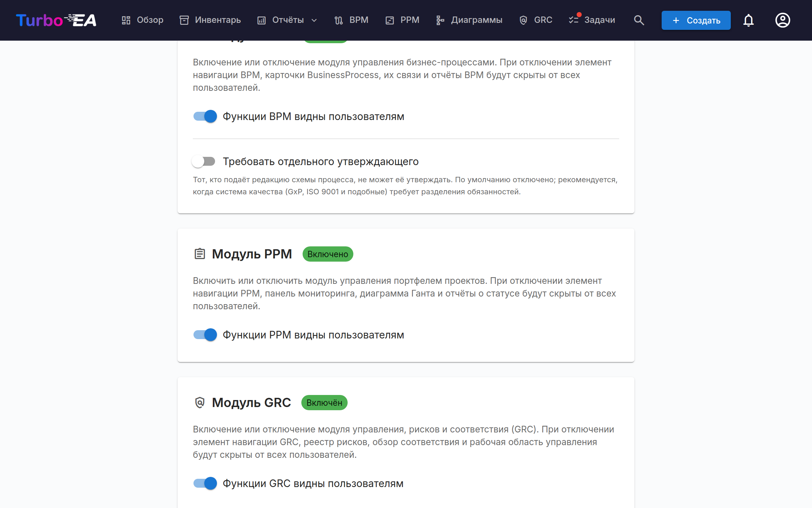The width and height of the screenshot is (812, 508).
Task: Click the shield icon beside Модуль GRC
Action: [200, 403]
